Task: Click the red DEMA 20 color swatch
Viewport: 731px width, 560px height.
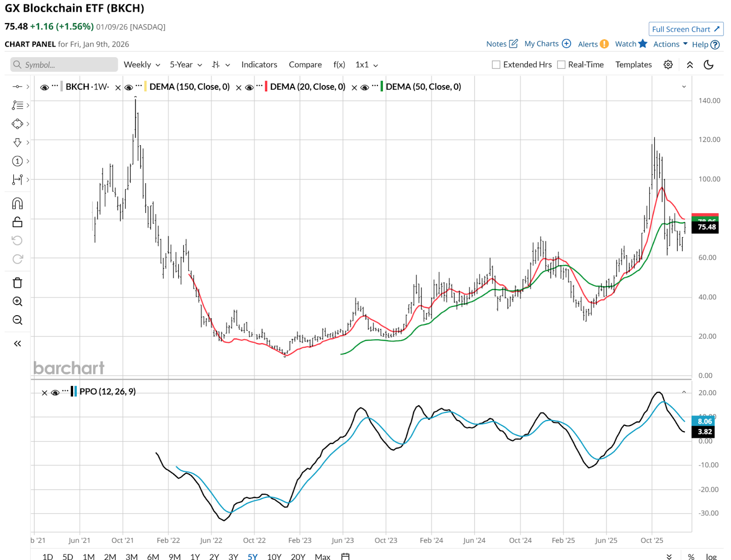Action: (x=266, y=87)
